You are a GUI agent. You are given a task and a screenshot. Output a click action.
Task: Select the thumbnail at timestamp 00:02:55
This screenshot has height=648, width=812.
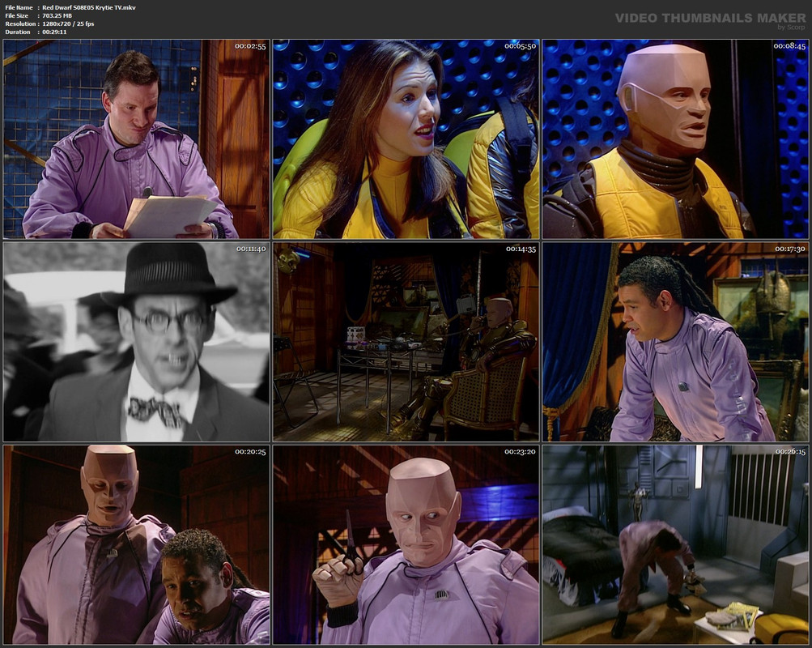coord(136,139)
